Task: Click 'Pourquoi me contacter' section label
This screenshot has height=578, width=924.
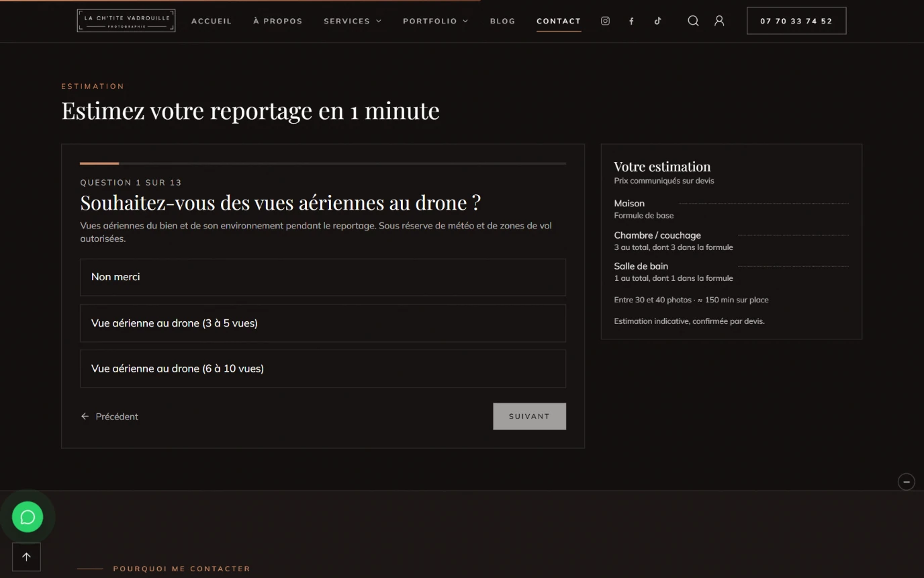Action: 181,569
